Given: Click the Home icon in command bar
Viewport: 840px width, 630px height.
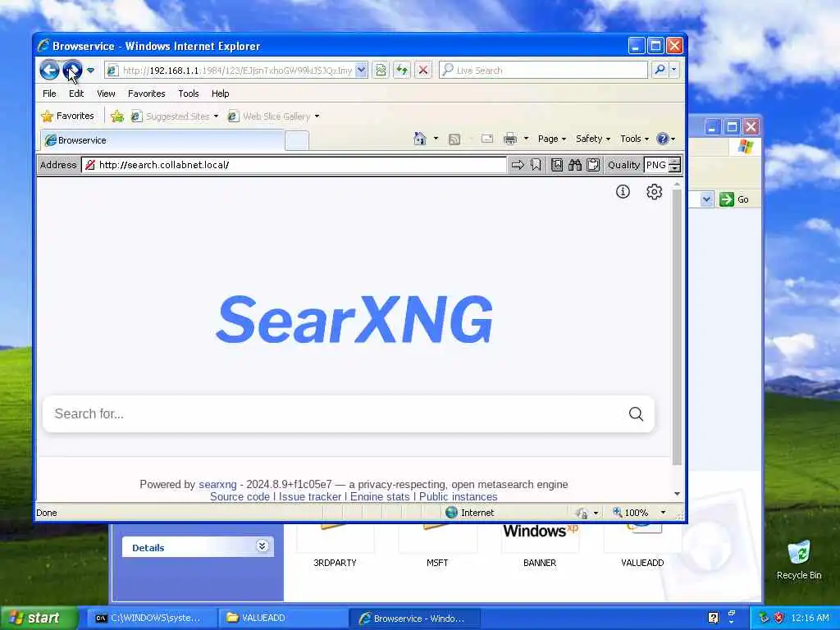Looking at the screenshot, I should point(420,139).
